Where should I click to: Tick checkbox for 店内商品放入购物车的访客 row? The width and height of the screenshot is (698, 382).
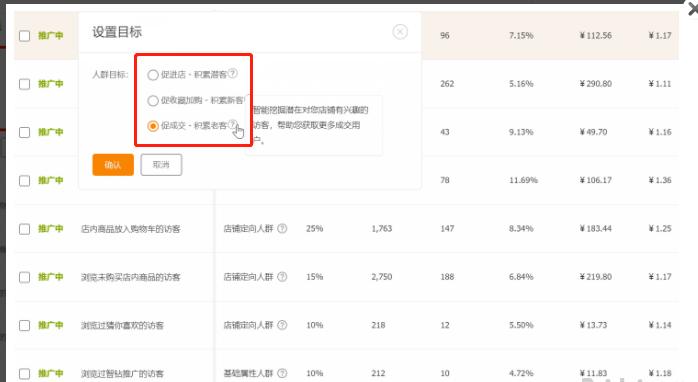24,229
